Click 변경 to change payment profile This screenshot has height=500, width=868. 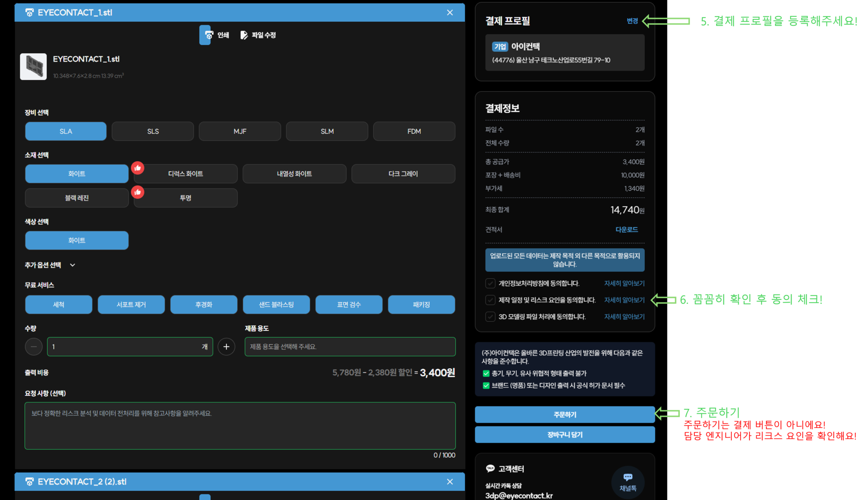[632, 21]
